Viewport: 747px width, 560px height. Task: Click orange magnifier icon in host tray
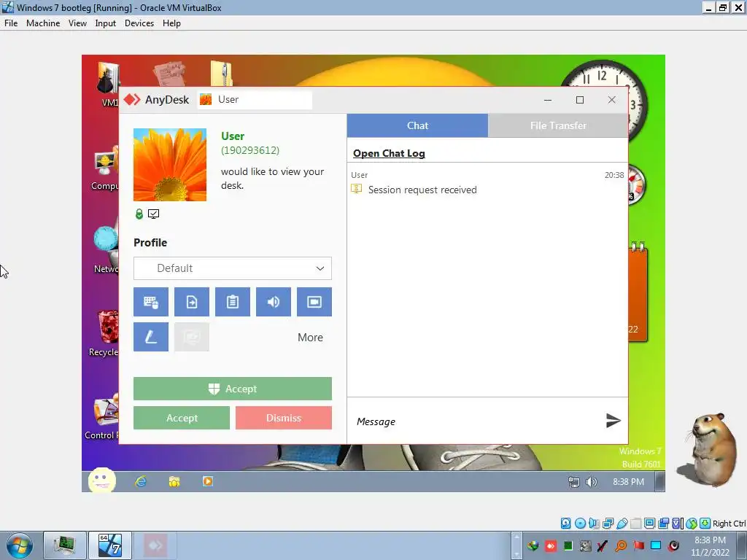click(x=621, y=545)
